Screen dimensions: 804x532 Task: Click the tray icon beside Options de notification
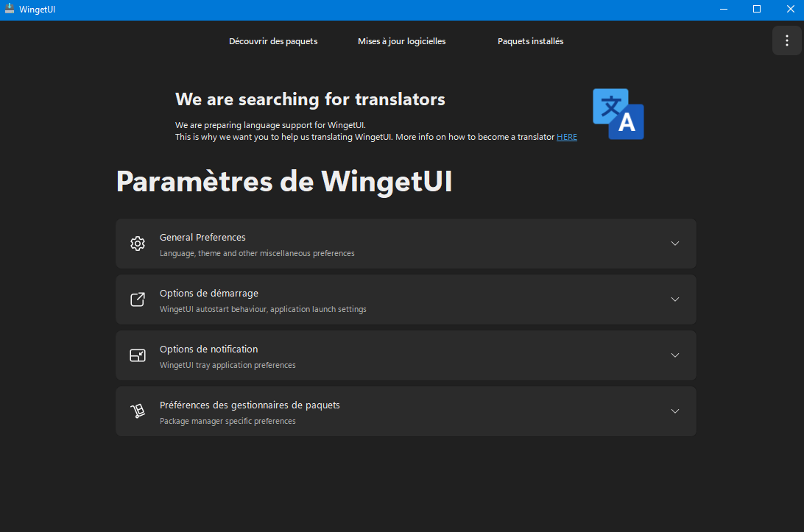click(138, 355)
